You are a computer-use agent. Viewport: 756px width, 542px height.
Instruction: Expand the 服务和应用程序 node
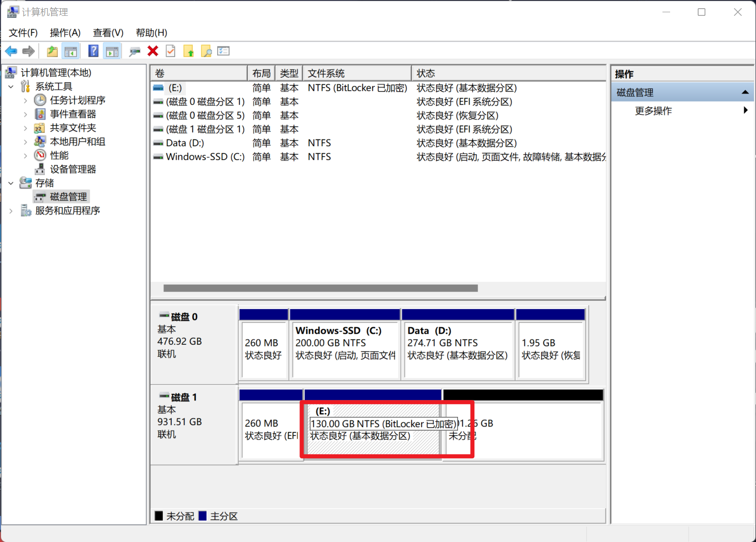(11, 210)
